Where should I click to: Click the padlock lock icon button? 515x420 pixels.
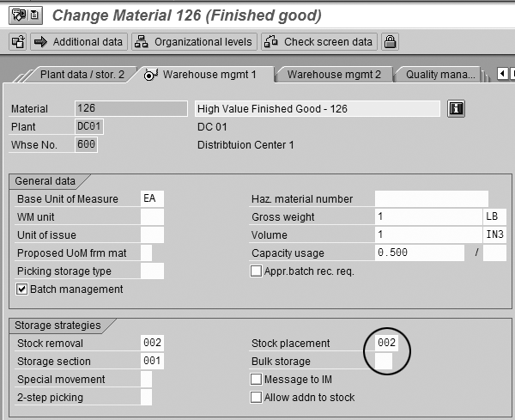(390, 42)
